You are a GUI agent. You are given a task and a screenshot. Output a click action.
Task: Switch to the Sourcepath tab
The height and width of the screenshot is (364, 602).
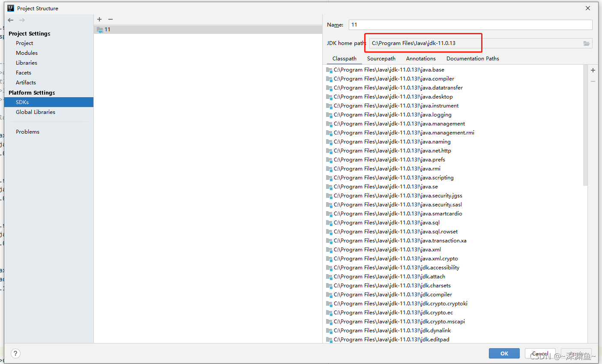click(x=381, y=59)
